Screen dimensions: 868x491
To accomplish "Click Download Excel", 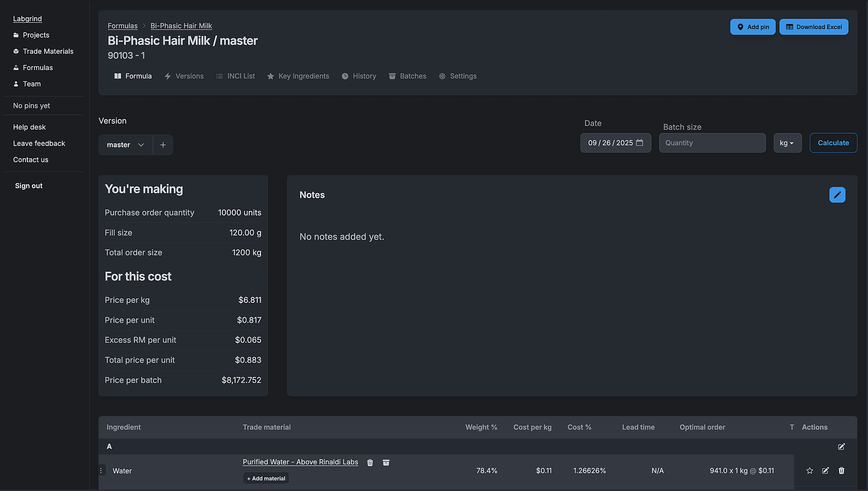I will (813, 27).
